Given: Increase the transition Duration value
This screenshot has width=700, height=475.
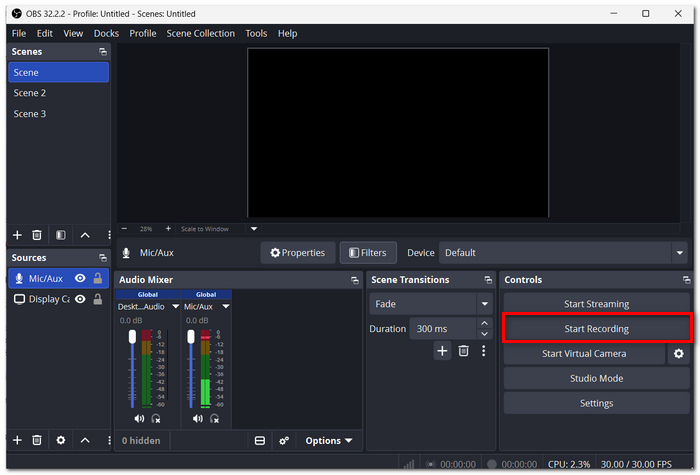Looking at the screenshot, I should click(x=484, y=323).
